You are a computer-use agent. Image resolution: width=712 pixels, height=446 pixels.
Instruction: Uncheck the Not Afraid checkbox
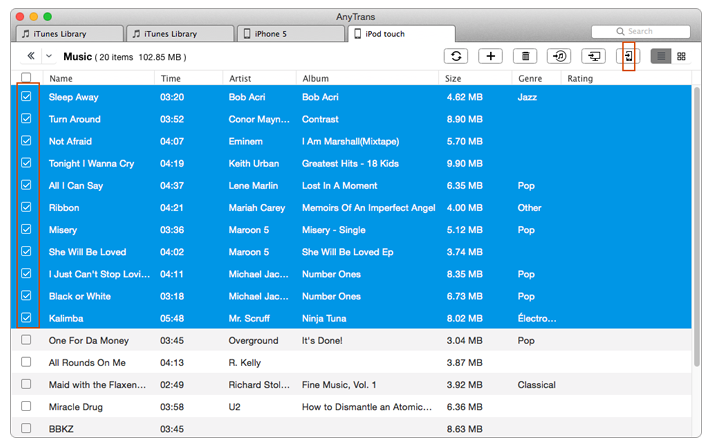[26, 140]
